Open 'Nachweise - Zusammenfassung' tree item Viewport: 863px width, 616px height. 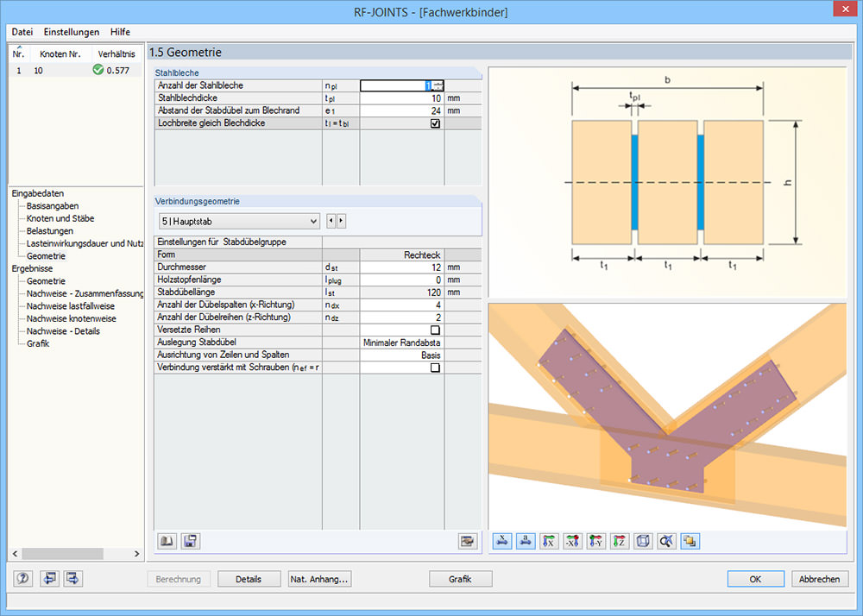tap(85, 293)
